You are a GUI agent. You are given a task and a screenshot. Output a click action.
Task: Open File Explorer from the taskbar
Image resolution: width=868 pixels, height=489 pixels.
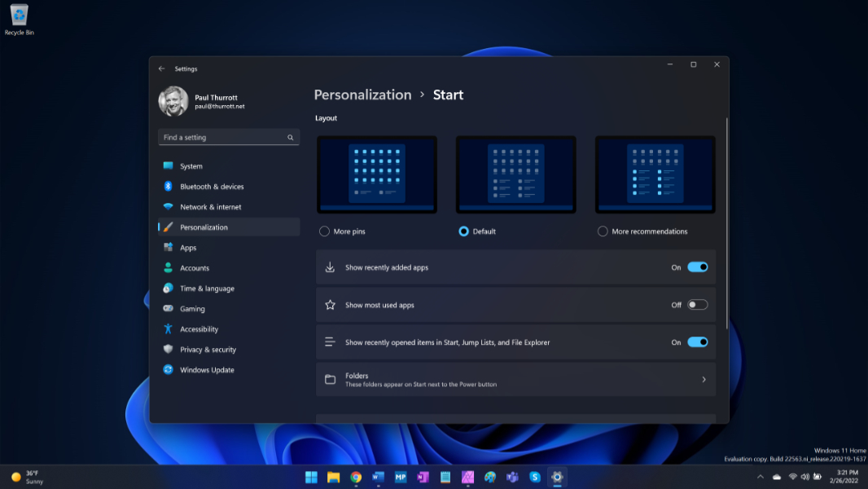(x=333, y=478)
